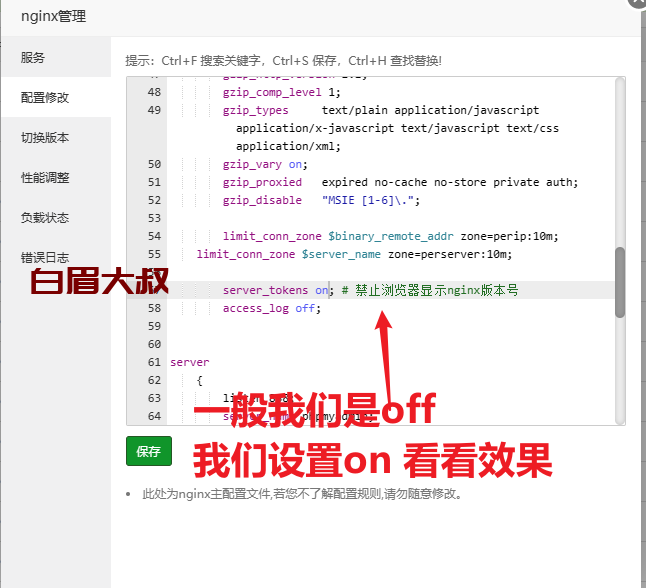Click zone=perip:10m text on line 54
This screenshot has height=588, width=646.
(x=509, y=237)
